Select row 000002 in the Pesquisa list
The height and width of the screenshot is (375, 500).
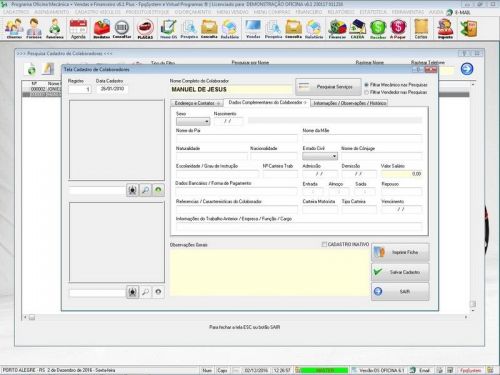click(42, 89)
